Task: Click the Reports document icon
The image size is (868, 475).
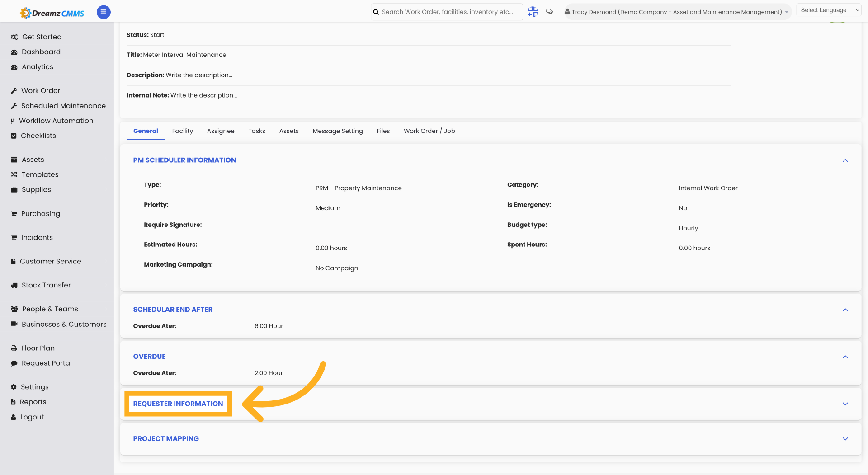Action: tap(13, 402)
